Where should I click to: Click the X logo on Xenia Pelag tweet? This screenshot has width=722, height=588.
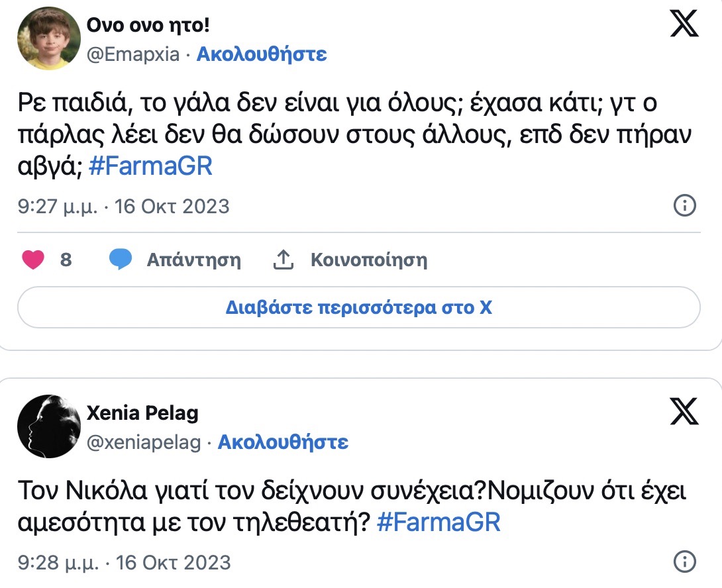pos(684,412)
